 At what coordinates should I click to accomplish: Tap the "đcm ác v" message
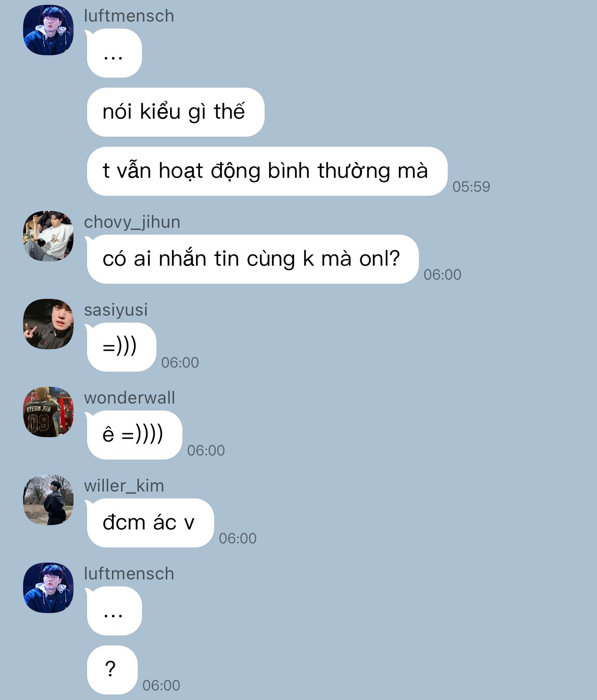click(150, 523)
